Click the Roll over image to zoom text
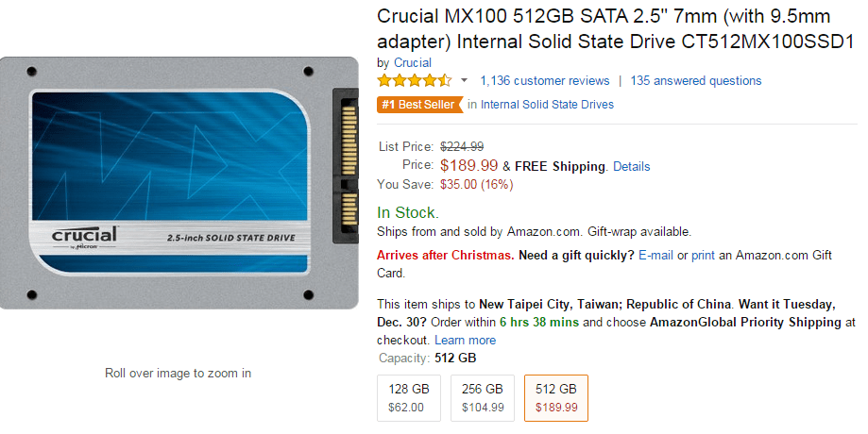The width and height of the screenshot is (868, 434). (178, 373)
